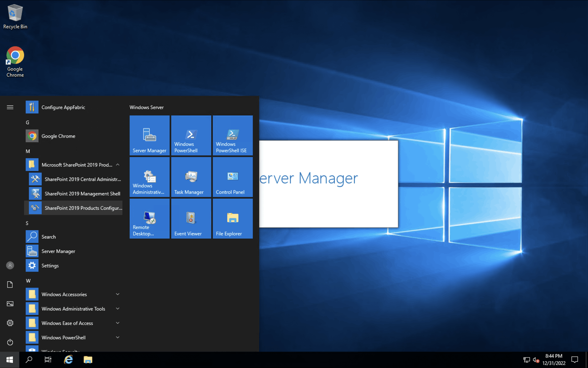Open the Recycle Bin desktop icon
Image resolution: width=588 pixels, height=368 pixels.
[15, 17]
